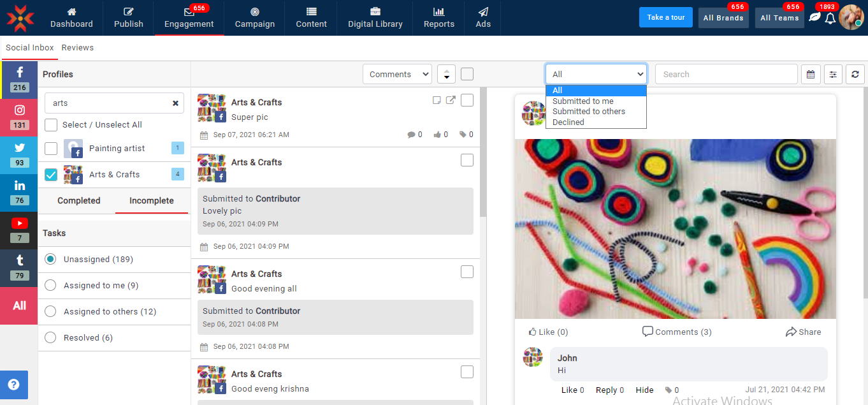868x405 pixels.
Task: Click the Take a tour button
Action: (x=665, y=18)
